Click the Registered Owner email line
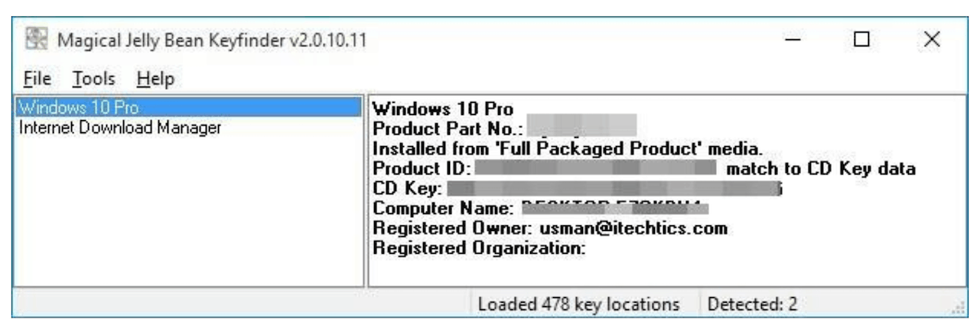Image resolution: width=980 pixels, height=333 pixels. coord(550,229)
